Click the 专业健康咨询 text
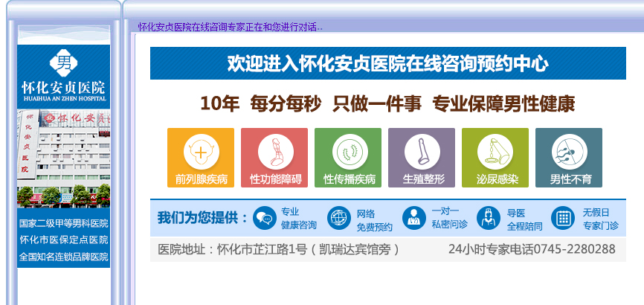Viewport: 644px width, 305px height. (299, 219)
